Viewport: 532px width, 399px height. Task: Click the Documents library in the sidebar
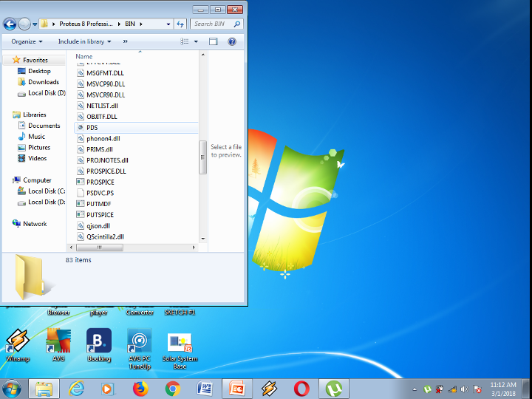44,126
